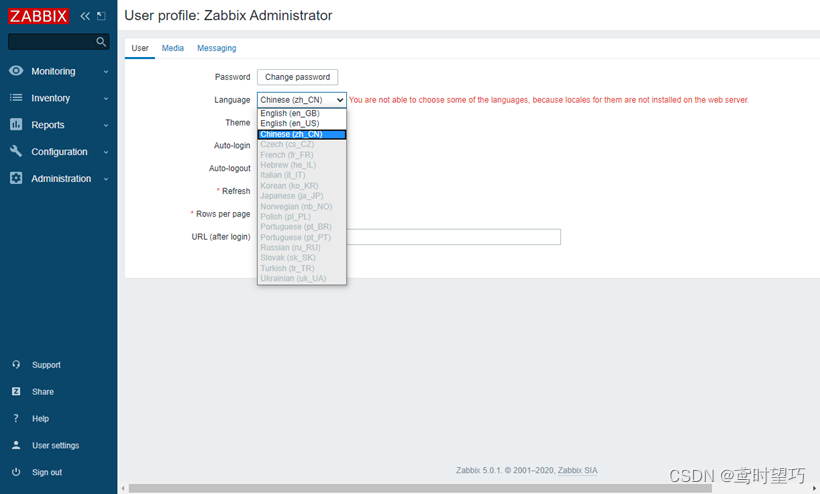Viewport: 820px width, 494px height.
Task: Click the French (fr_FR) disabled option
Action: pos(302,155)
